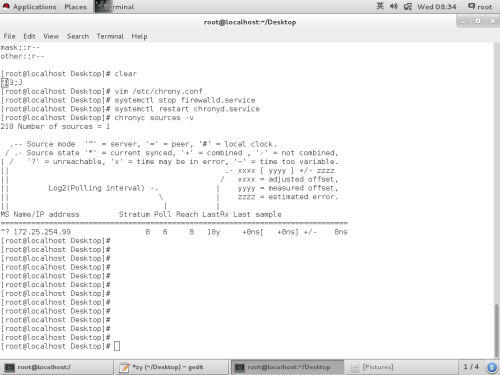Viewport: 500px width, 375px height.
Task: Select root@localhost:~/Desktop taskbar button
Action: [x=287, y=367]
